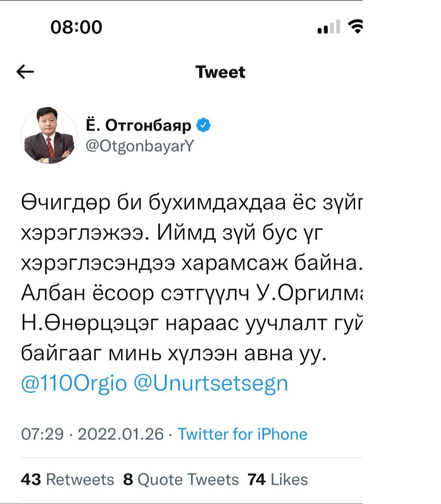Show the 8 Quote Tweets

pyautogui.click(x=181, y=479)
